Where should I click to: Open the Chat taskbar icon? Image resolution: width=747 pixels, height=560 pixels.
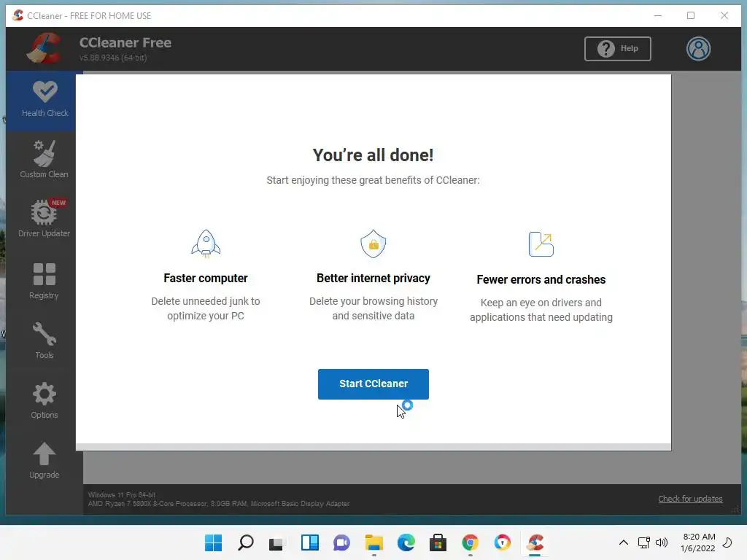coord(341,542)
